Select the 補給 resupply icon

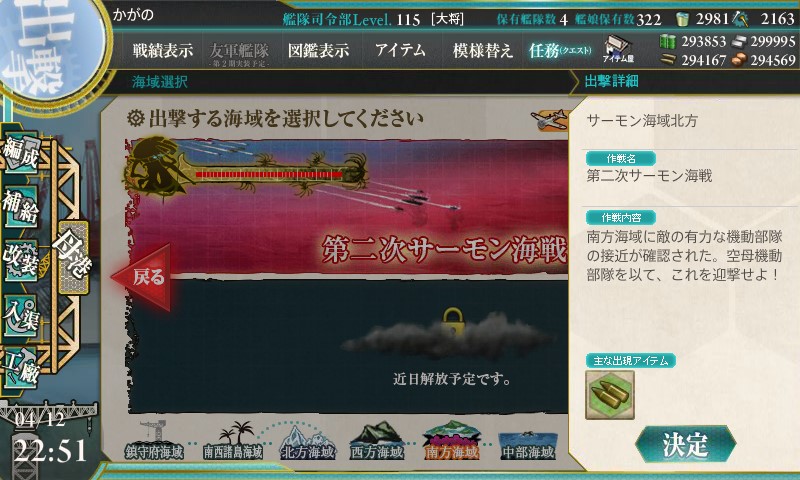[21, 206]
